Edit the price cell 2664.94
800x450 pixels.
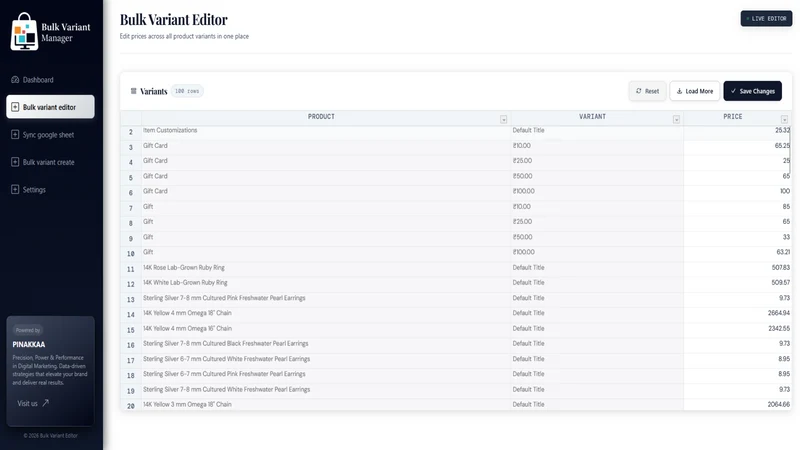tap(737, 313)
